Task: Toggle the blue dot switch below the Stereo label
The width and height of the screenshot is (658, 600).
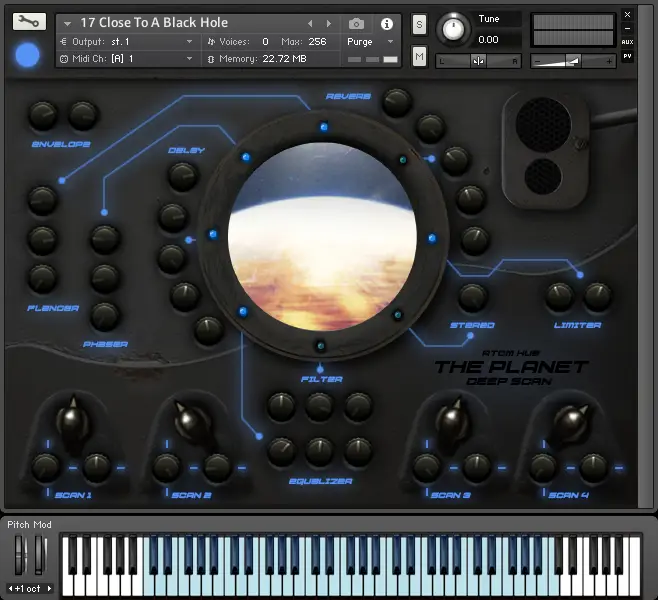Action: pos(470,336)
